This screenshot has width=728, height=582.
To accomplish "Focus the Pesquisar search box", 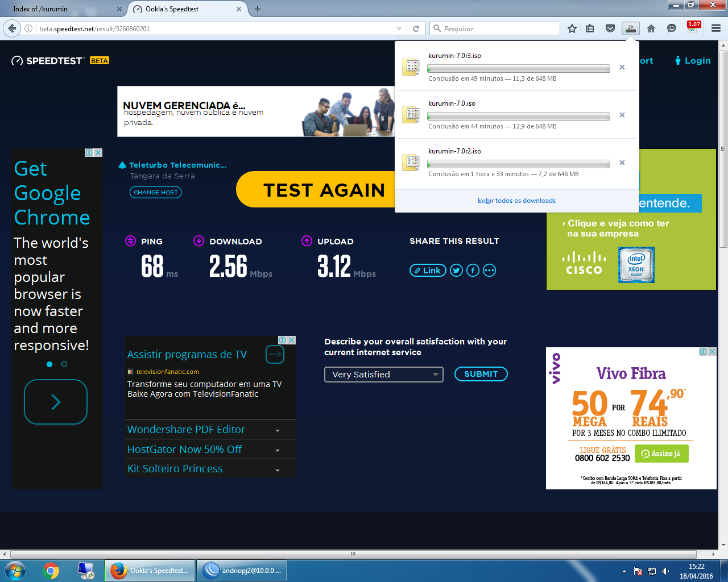I will pos(495,28).
